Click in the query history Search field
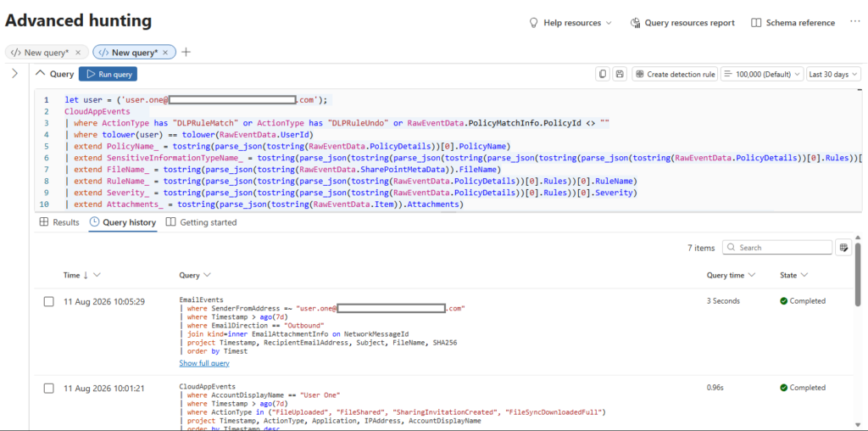868x431 pixels. coord(777,248)
